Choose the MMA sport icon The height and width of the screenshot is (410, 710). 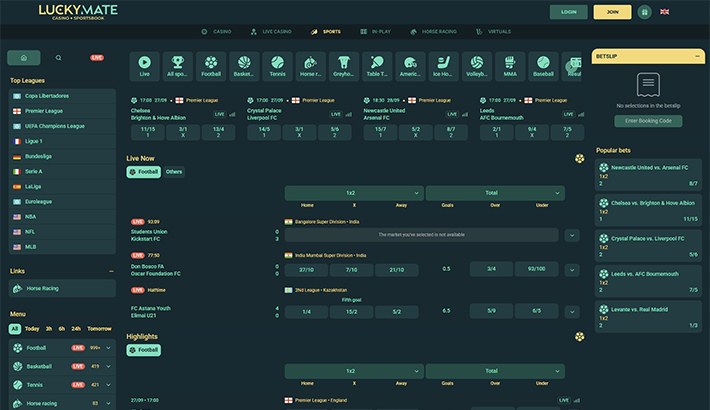coord(509,66)
